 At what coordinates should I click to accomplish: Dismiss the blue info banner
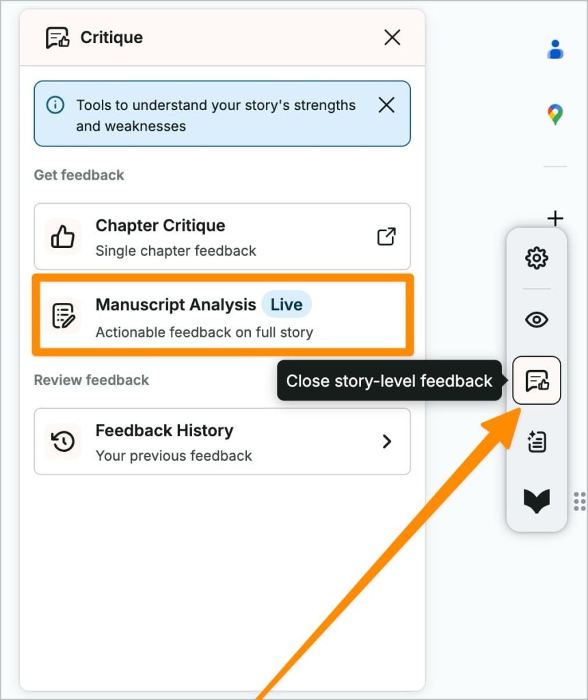click(x=386, y=105)
